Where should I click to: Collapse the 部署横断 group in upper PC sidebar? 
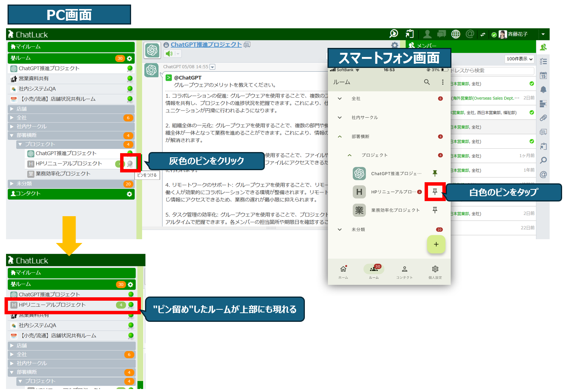[12, 135]
